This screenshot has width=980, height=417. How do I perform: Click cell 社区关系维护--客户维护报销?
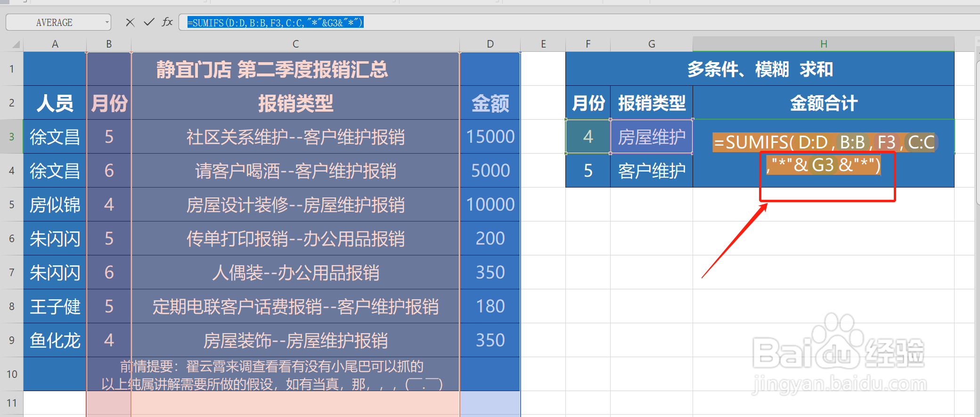295,137
